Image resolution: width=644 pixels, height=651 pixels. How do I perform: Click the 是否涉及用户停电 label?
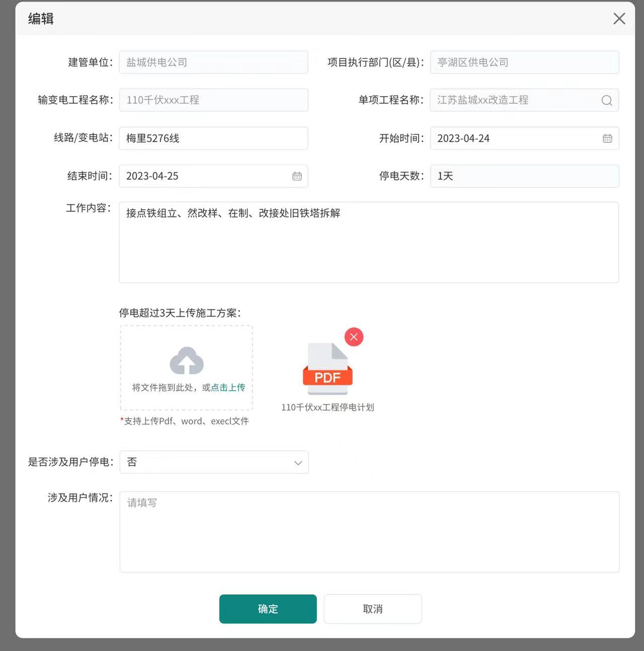click(70, 462)
